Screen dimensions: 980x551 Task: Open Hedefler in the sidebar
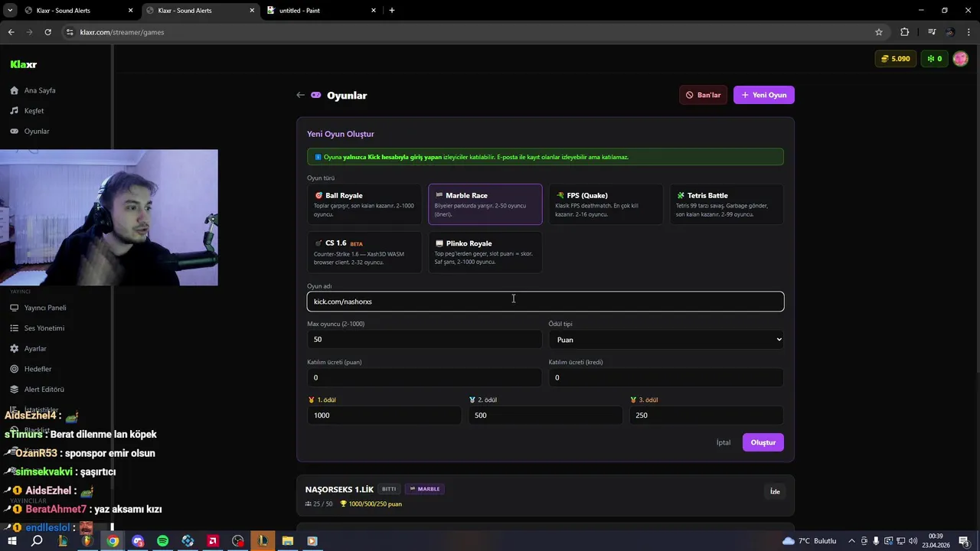(x=38, y=369)
